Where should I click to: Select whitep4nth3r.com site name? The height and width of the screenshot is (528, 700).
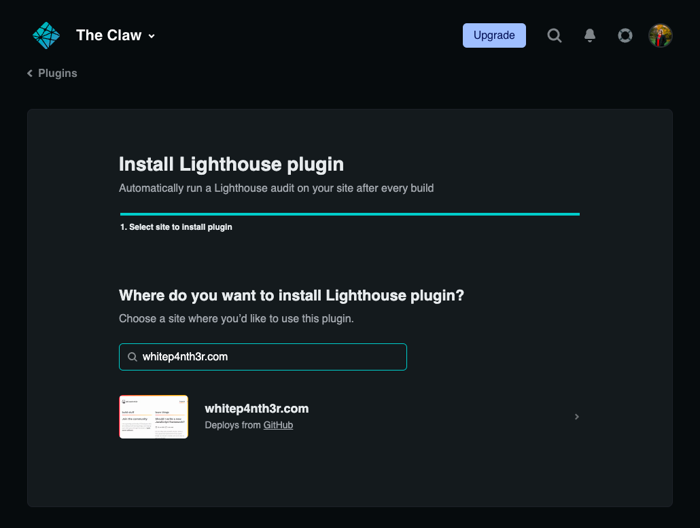[257, 408]
